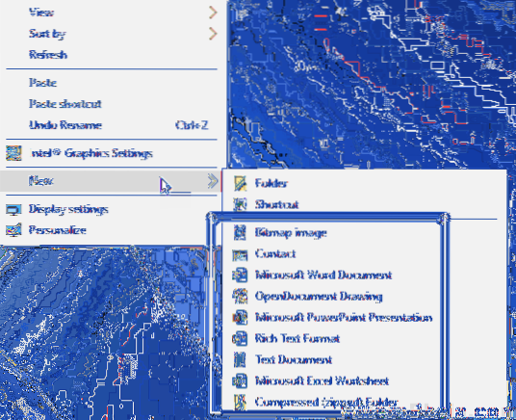Select the New menu entry
The width and height of the screenshot is (516, 420).
point(40,181)
